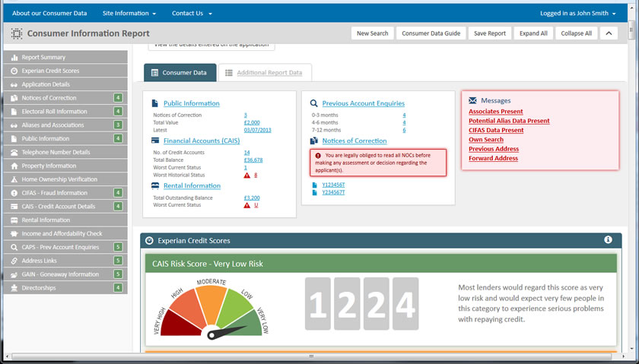Image resolution: width=639 pixels, height=364 pixels.
Task: Open the Potential Alias Data Present link
Action: (509, 121)
